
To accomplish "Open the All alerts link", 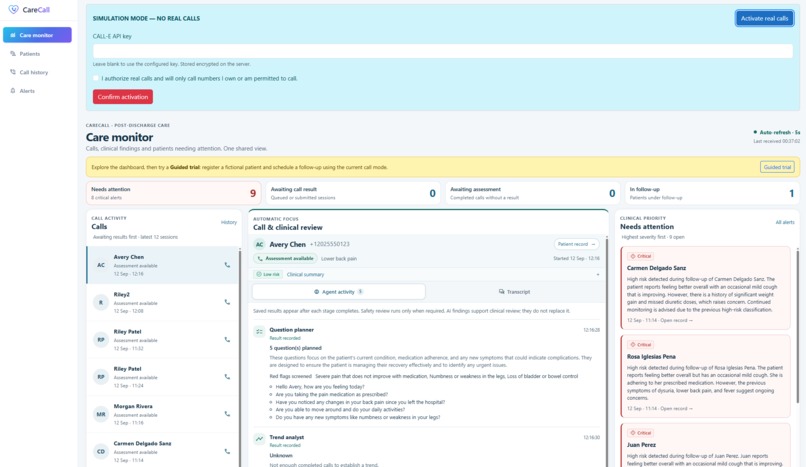I will (x=784, y=222).
